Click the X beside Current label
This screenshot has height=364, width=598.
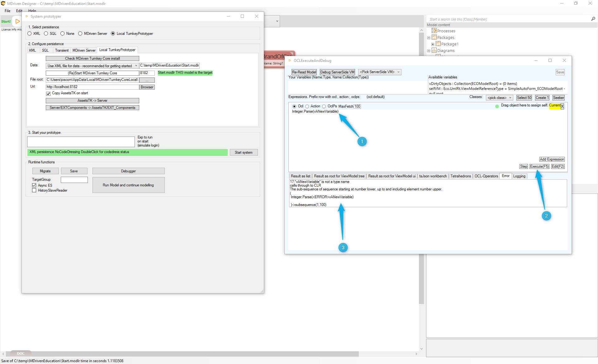(562, 106)
